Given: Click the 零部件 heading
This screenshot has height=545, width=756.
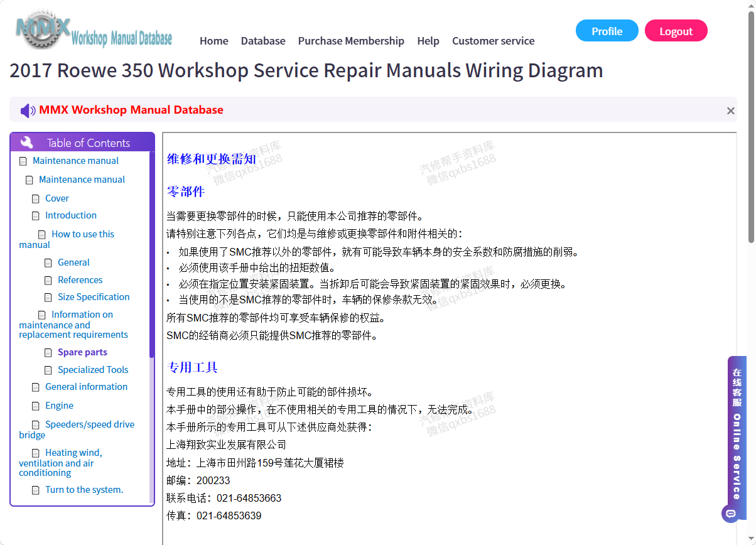Looking at the screenshot, I should (186, 192).
